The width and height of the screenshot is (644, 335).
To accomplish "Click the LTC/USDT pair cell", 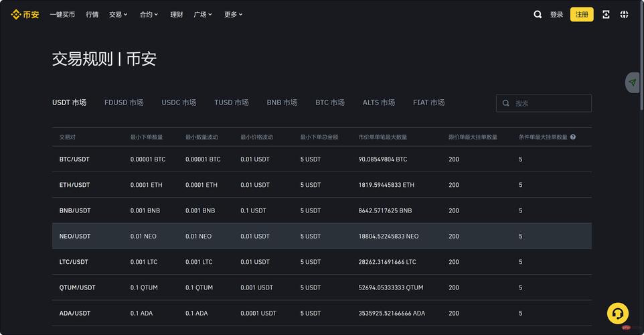I will click(x=74, y=262).
